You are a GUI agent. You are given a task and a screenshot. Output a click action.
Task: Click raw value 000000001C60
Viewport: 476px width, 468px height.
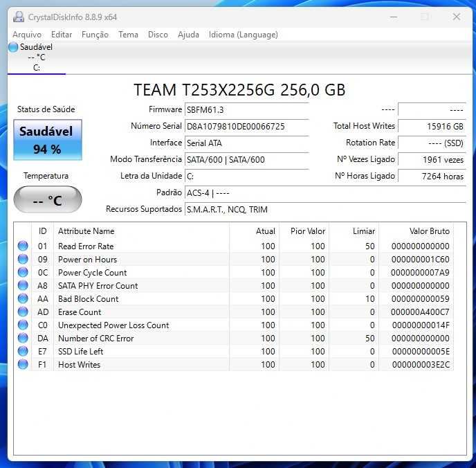tap(421, 260)
